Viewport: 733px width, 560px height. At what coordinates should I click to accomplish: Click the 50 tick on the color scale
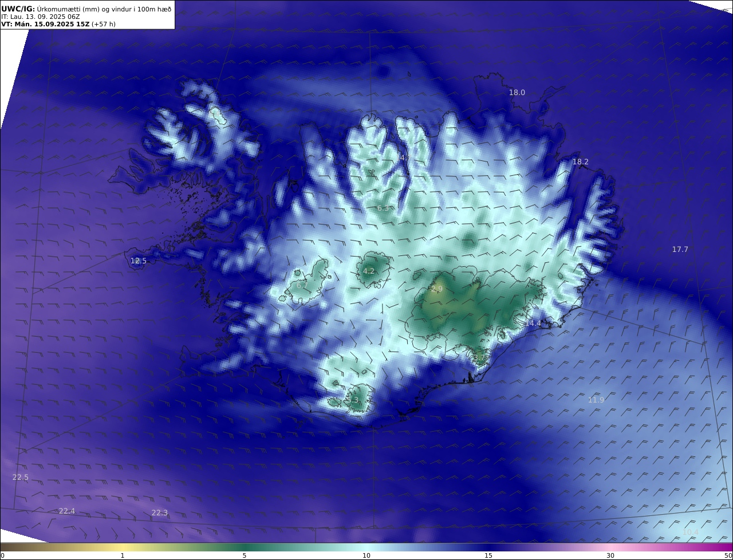point(728,555)
